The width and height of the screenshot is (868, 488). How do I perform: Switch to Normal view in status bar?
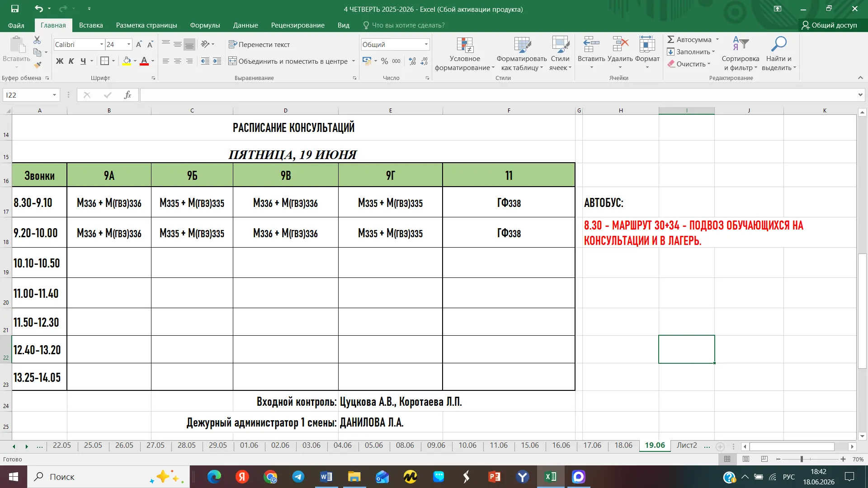tap(727, 459)
